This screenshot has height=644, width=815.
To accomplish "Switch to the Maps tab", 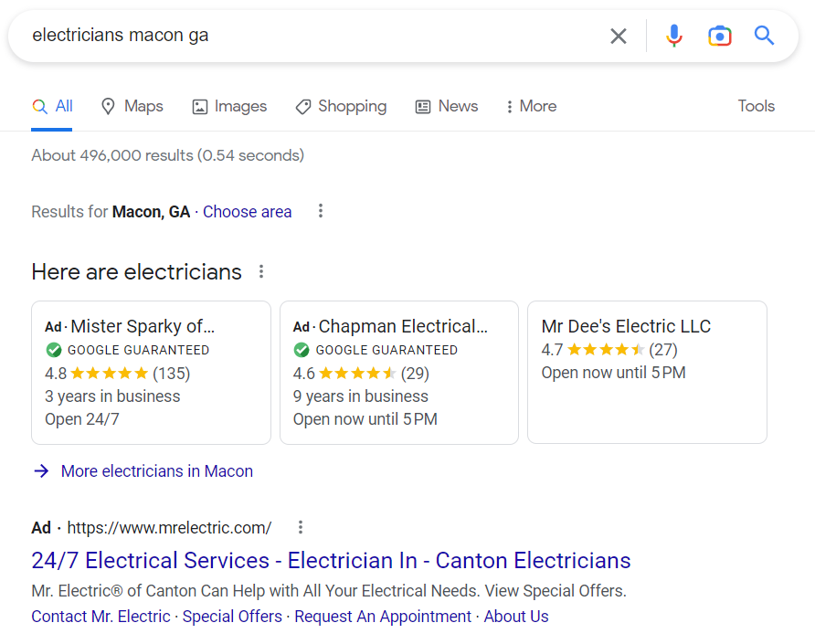I will pyautogui.click(x=132, y=106).
